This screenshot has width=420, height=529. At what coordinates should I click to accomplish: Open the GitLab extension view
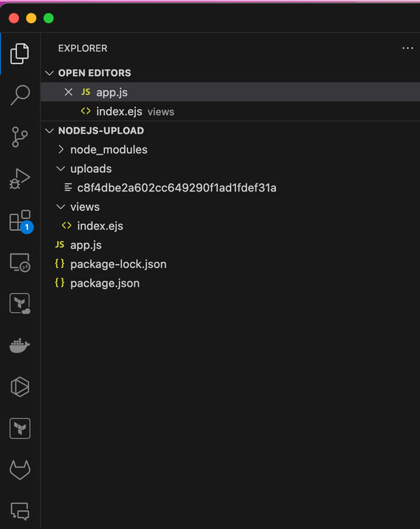20,470
